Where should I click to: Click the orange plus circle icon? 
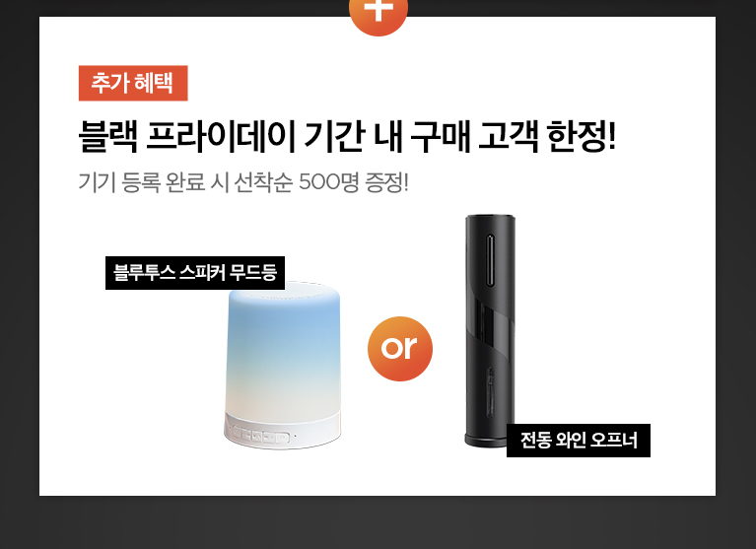378,15
